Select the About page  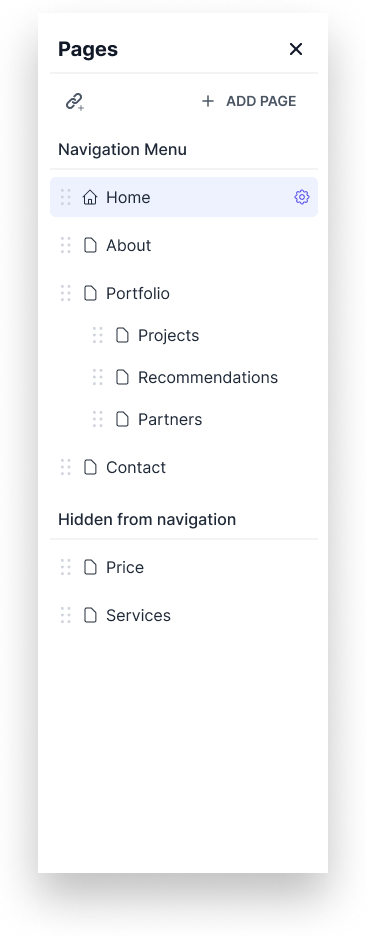tap(184, 245)
